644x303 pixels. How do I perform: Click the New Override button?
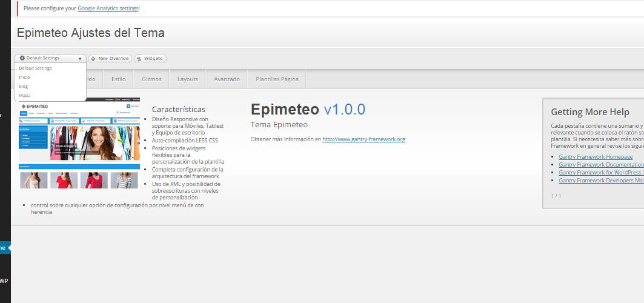point(110,58)
